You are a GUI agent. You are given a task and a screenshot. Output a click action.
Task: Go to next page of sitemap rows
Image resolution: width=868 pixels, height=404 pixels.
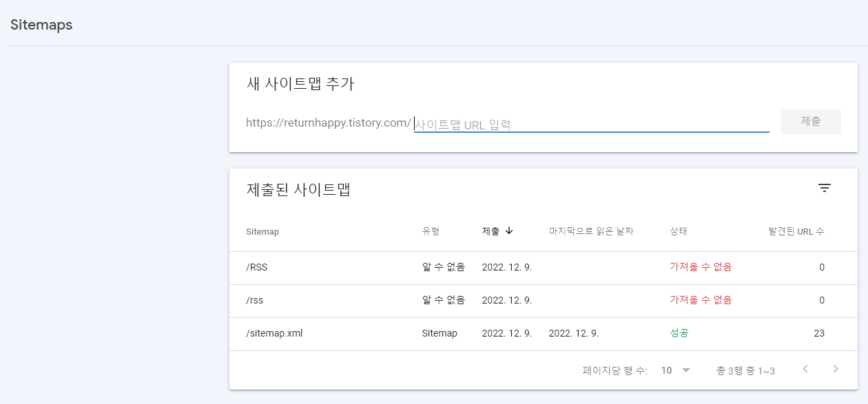point(836,370)
